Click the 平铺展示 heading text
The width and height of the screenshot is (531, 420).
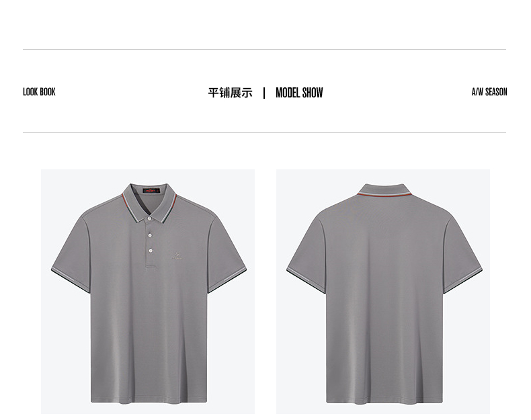[231, 93]
